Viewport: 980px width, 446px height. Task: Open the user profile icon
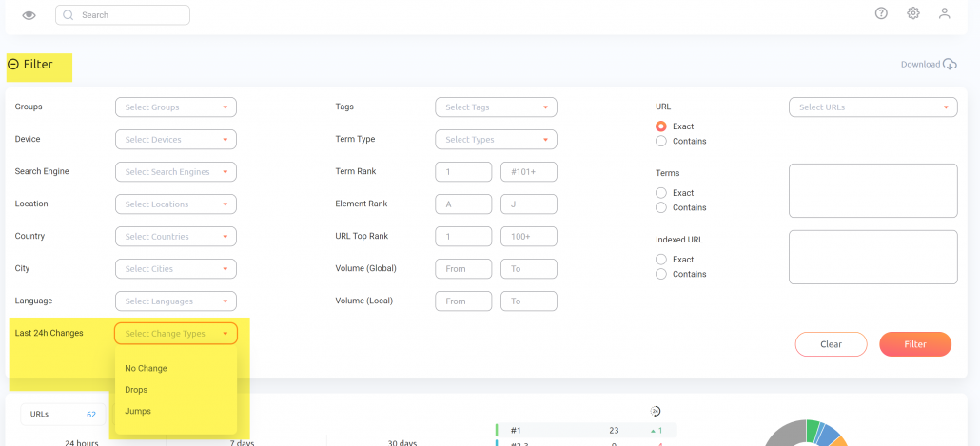point(945,13)
